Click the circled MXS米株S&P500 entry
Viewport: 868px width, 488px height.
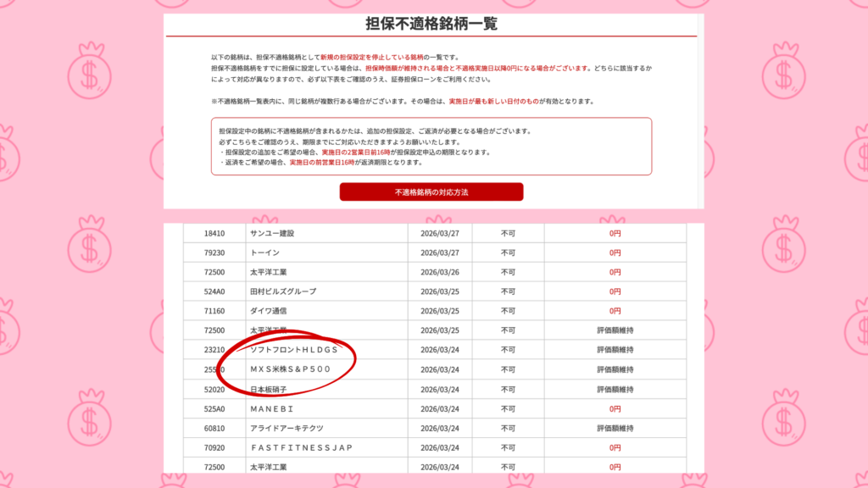[x=290, y=369]
